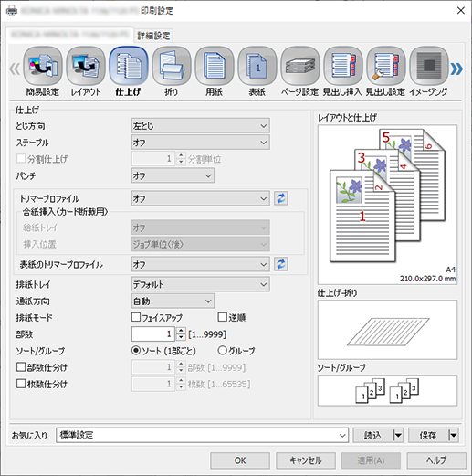Select the グループ radio button

click(x=222, y=351)
